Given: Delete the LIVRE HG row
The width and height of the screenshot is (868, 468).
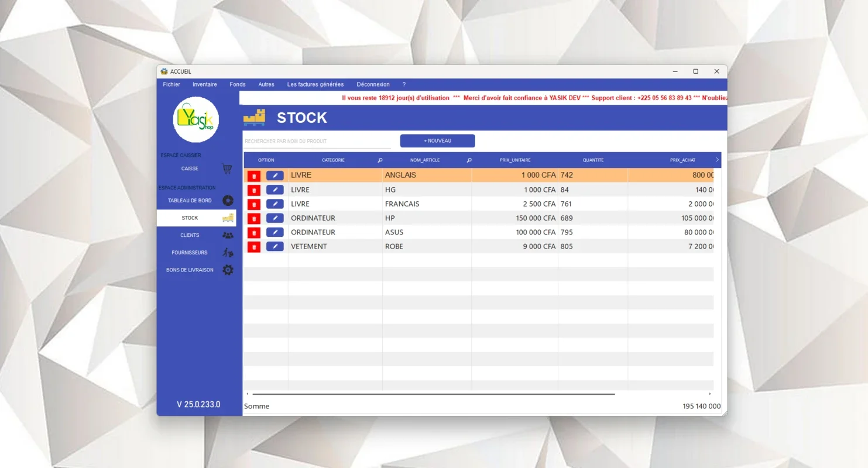Looking at the screenshot, I should click(254, 190).
